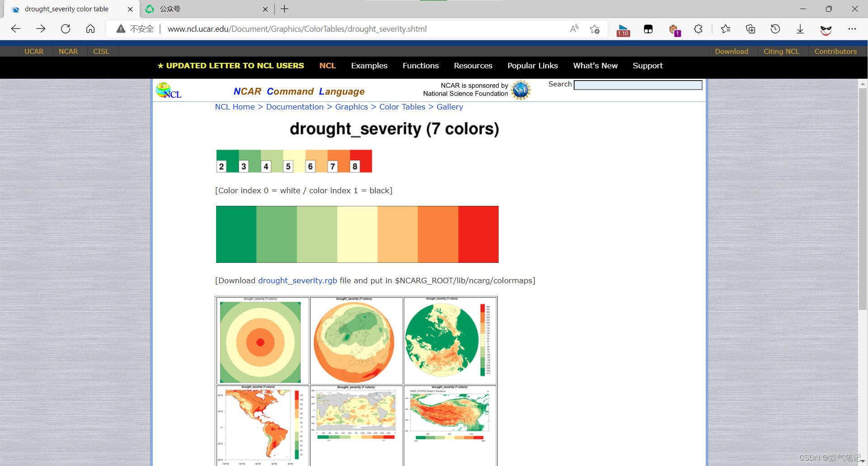Click the NCL Search input field

point(638,85)
